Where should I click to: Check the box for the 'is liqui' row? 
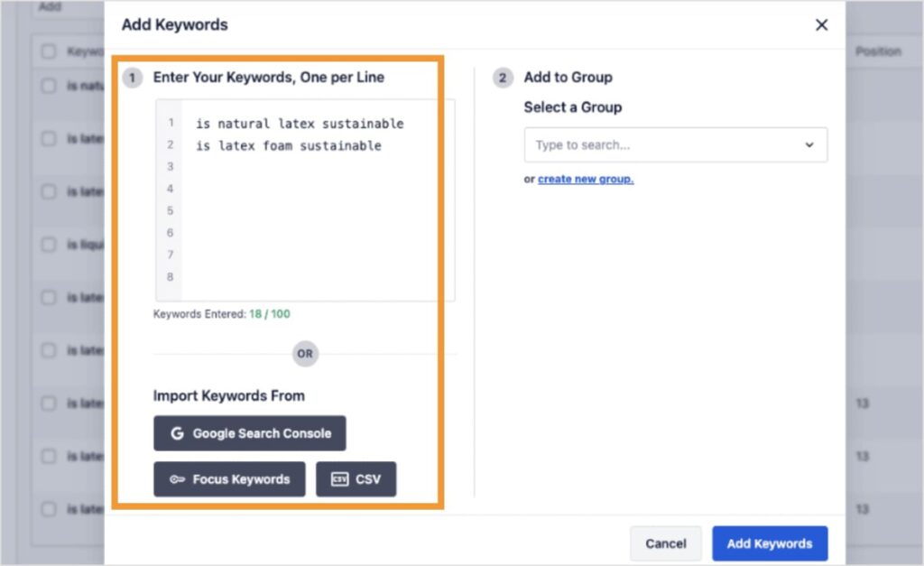[x=49, y=245]
